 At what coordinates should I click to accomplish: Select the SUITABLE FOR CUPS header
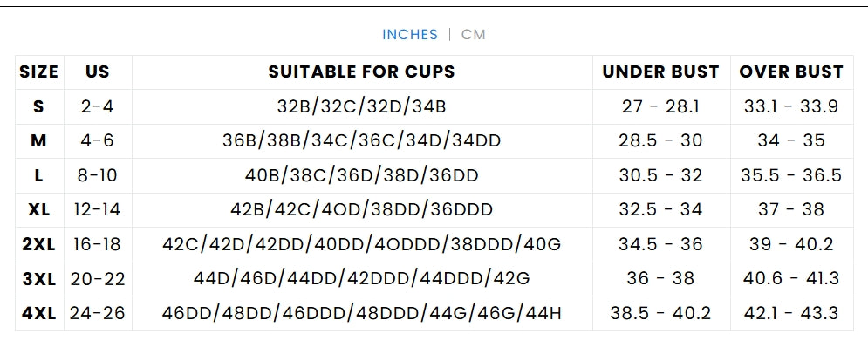(361, 72)
